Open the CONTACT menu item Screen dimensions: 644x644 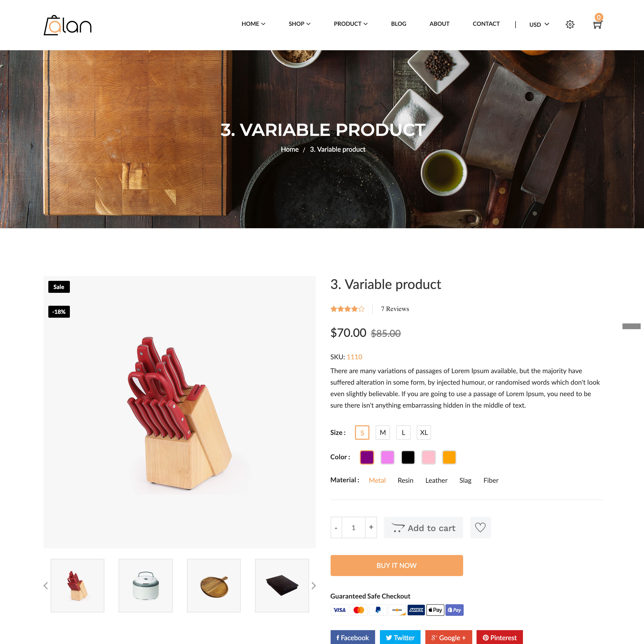pyautogui.click(x=486, y=24)
